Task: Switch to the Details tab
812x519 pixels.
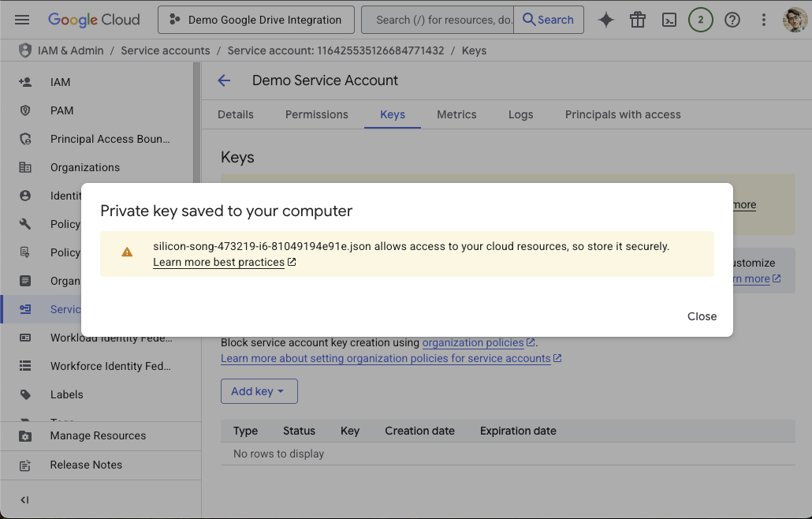Action: pyautogui.click(x=236, y=114)
